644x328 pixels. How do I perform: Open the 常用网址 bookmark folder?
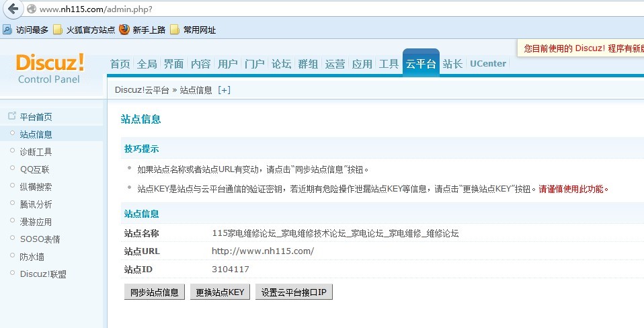(193, 30)
